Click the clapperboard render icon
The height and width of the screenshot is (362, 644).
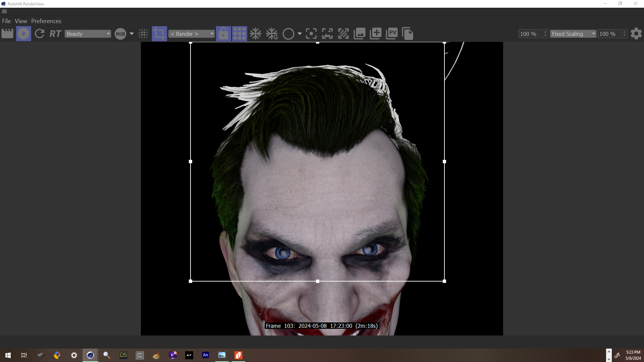(7, 34)
